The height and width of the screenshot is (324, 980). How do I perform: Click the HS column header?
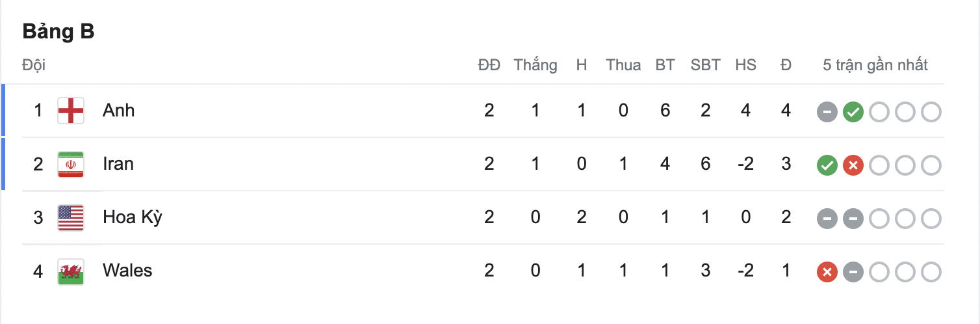[x=745, y=65]
